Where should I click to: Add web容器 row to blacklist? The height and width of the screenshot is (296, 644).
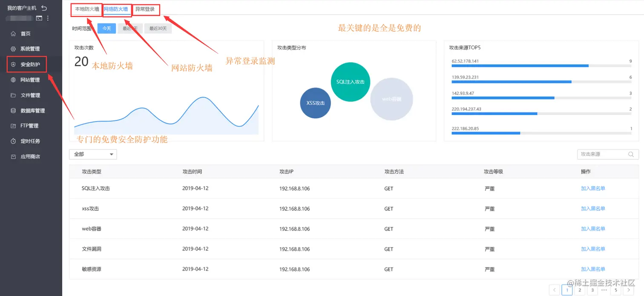(593, 229)
